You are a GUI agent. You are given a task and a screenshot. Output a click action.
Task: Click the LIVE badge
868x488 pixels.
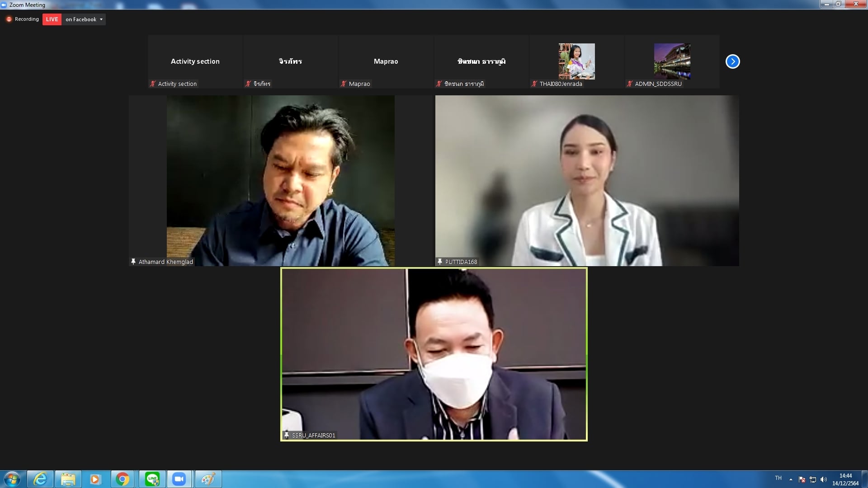[x=52, y=19]
